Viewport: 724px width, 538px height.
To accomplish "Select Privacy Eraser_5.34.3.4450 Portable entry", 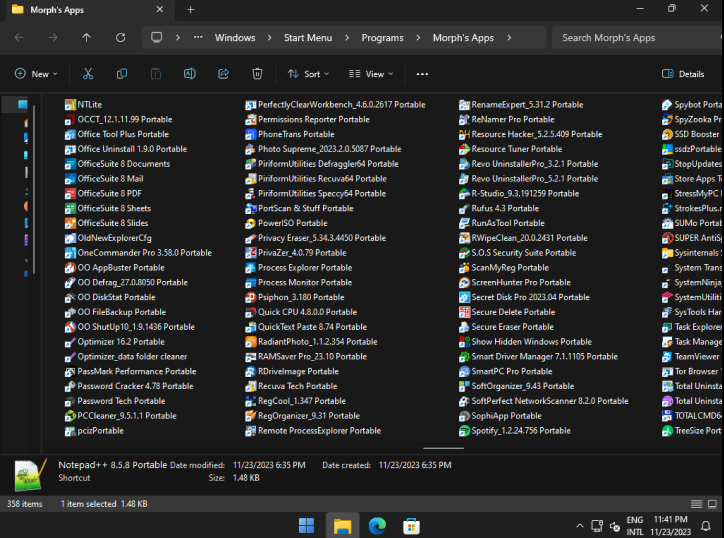I will (315, 238).
